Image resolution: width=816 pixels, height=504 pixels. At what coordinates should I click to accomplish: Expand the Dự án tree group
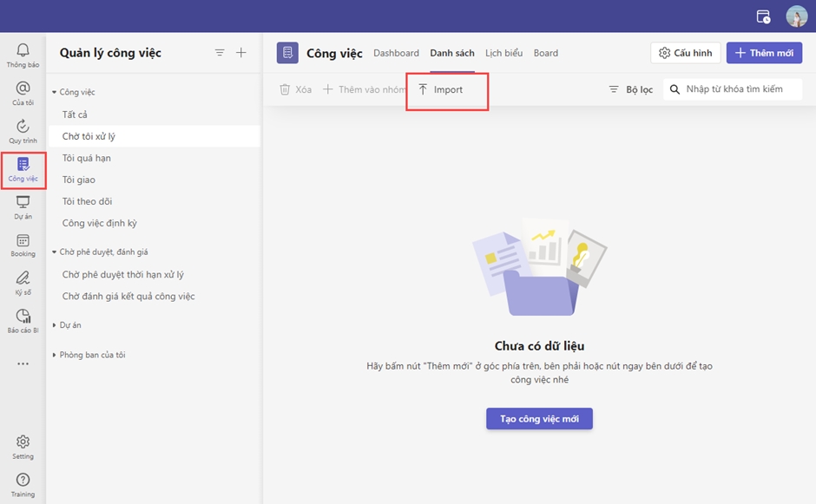click(55, 325)
